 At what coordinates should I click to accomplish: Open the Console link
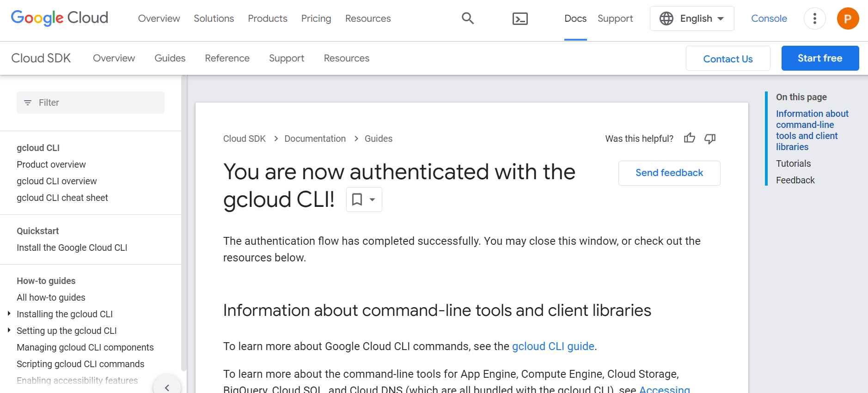tap(769, 18)
